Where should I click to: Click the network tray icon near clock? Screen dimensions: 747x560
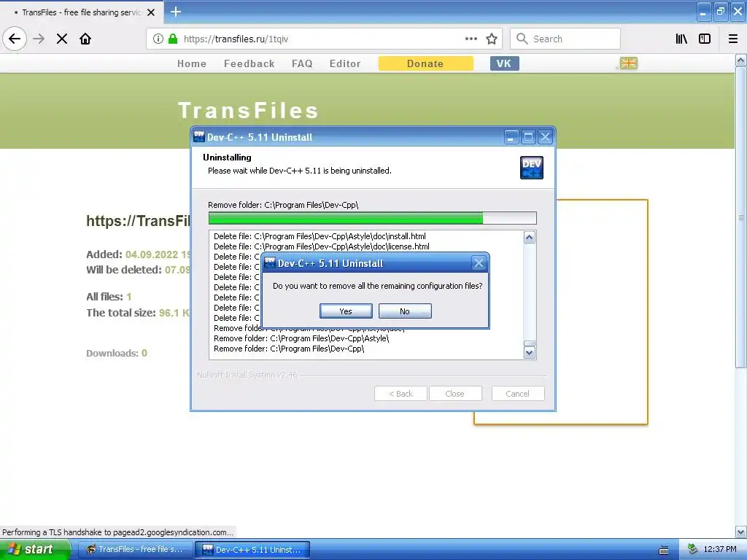coord(692,550)
